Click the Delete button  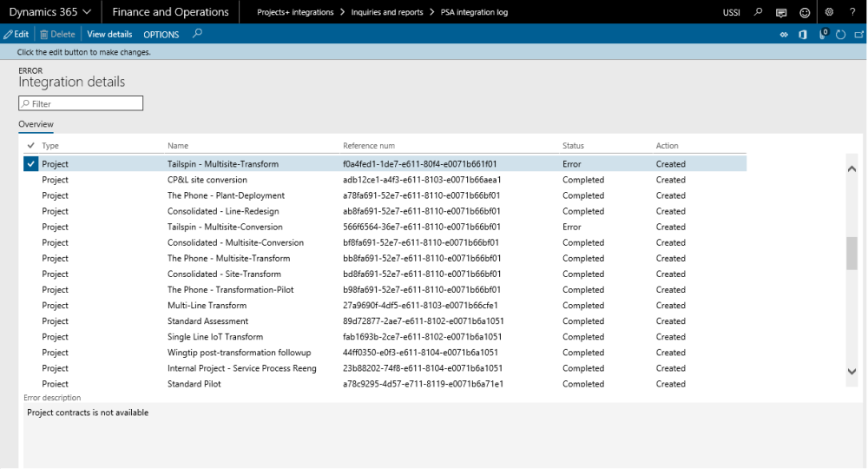coord(57,34)
